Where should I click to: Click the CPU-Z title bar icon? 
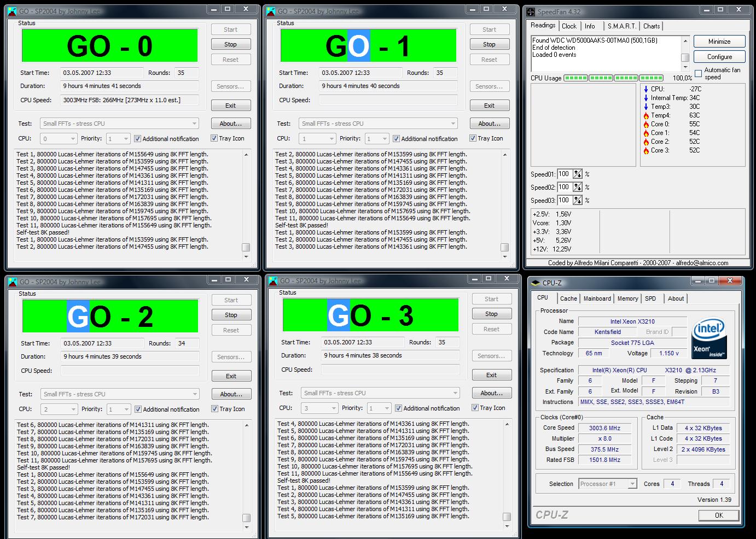(535, 283)
